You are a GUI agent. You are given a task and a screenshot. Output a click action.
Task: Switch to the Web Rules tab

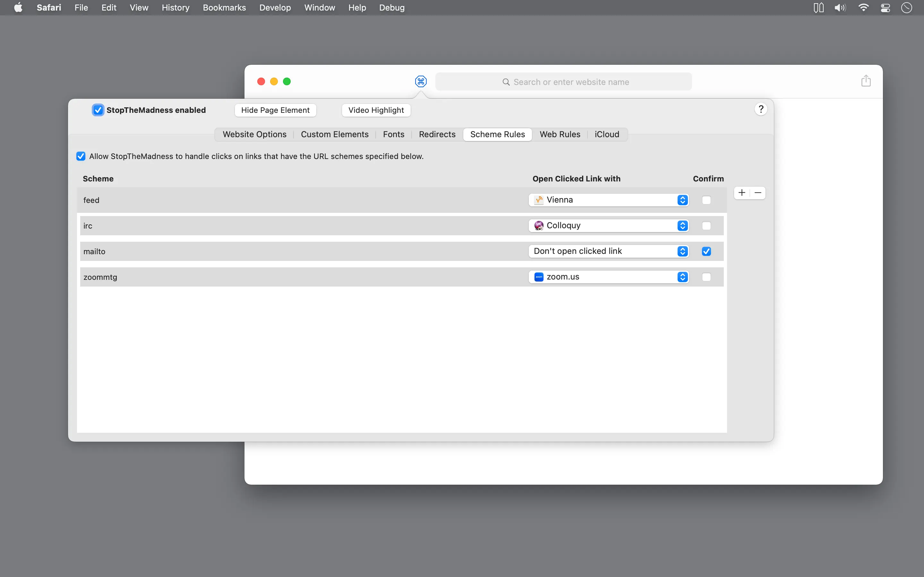(x=559, y=134)
